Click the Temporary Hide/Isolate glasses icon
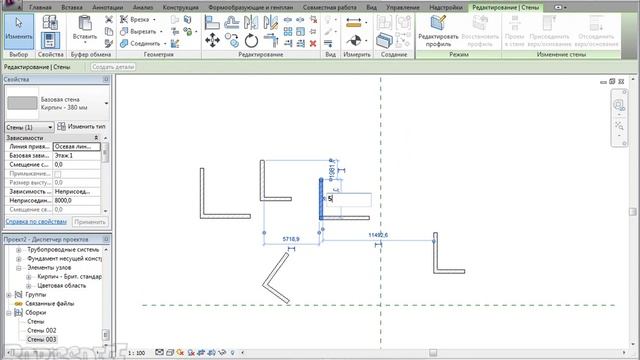The width and height of the screenshot is (640, 360). [222, 352]
